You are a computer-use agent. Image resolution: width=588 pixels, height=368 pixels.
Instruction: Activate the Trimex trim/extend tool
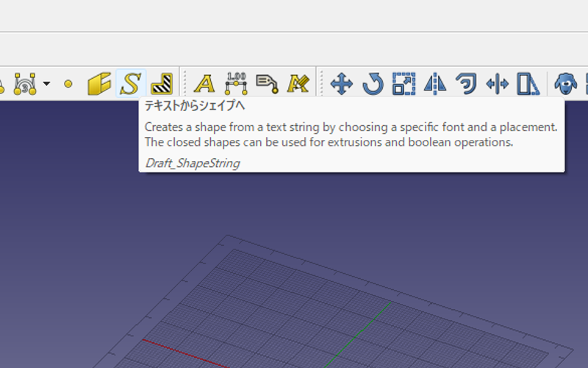pyautogui.click(x=498, y=84)
